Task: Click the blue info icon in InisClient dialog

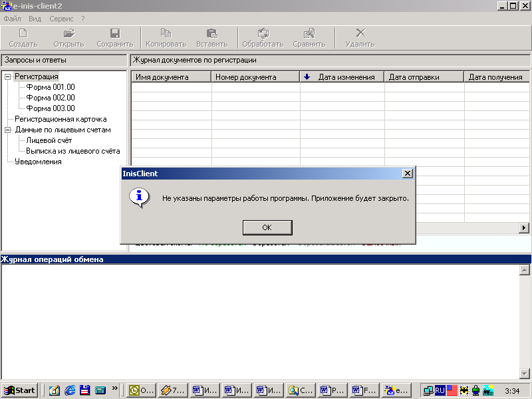Action: point(139,198)
